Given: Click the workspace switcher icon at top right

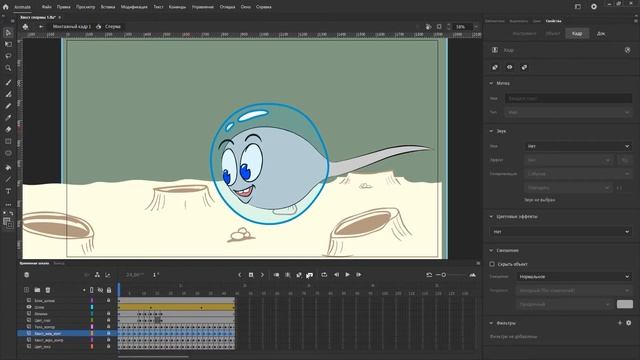Looking at the screenshot, I should pos(578,7).
